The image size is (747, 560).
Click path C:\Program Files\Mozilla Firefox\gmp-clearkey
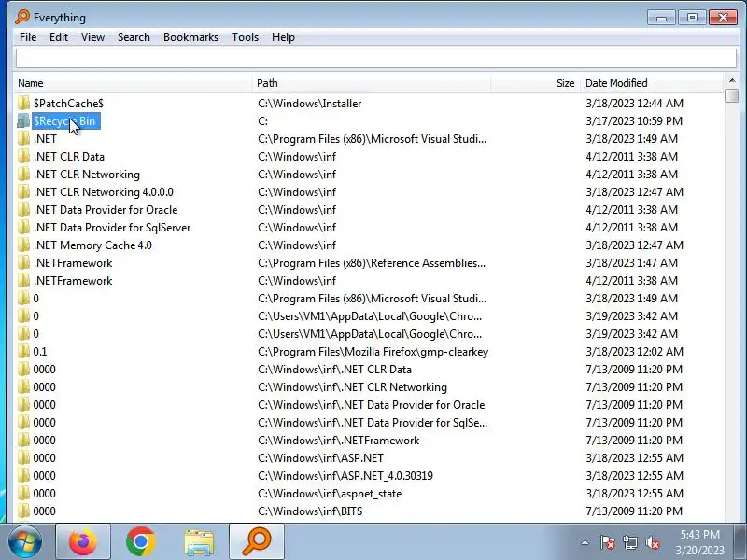pos(373,352)
